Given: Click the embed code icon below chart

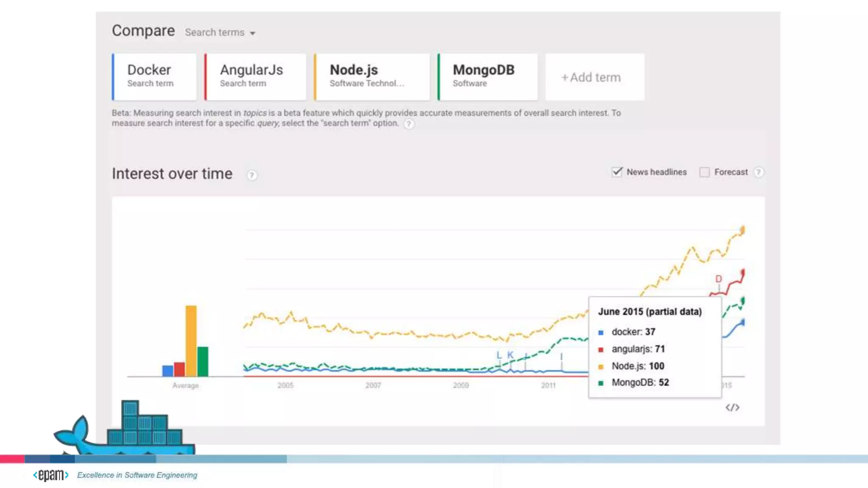Looking at the screenshot, I should 732,408.
